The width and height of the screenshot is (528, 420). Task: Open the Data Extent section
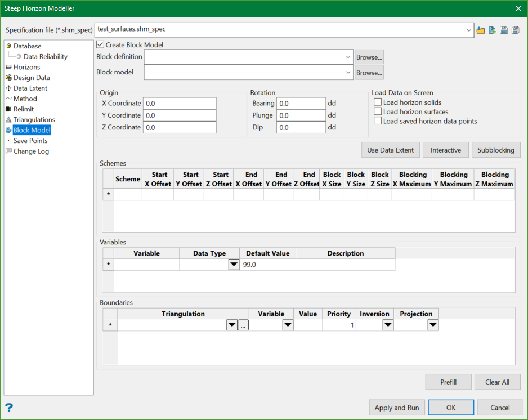tap(30, 88)
